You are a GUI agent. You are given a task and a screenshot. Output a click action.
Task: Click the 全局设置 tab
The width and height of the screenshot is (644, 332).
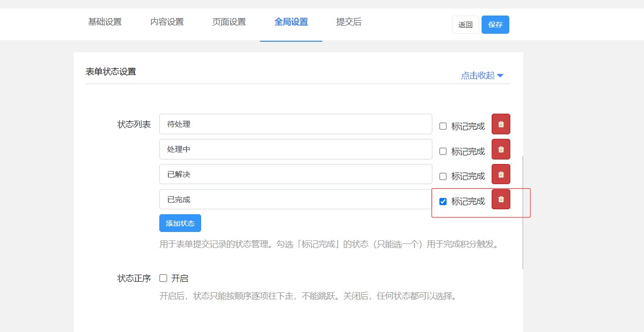pos(291,22)
